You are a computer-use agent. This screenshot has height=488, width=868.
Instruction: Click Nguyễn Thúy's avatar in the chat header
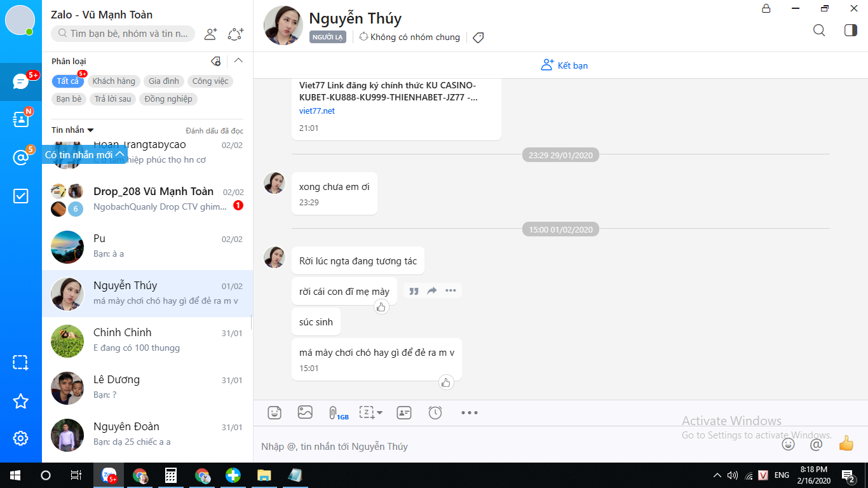283,26
